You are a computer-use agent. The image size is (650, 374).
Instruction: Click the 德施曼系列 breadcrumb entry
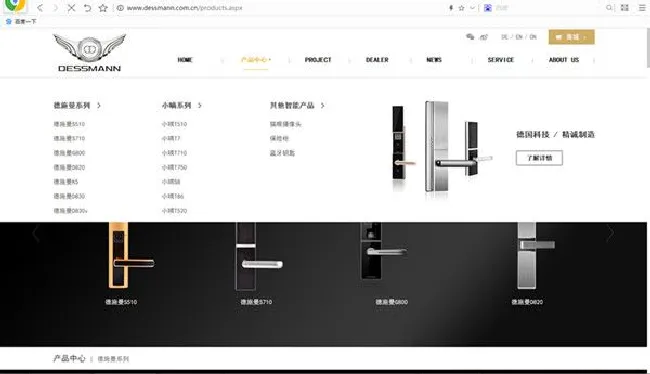113,359
